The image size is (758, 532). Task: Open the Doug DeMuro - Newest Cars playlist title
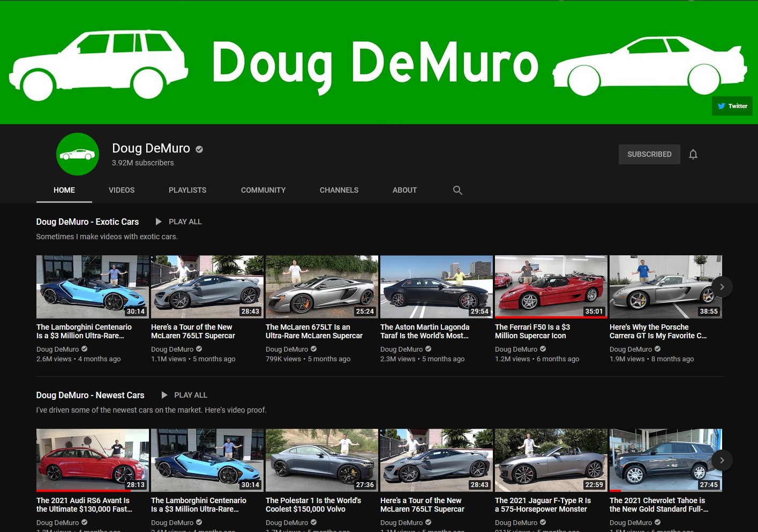90,395
